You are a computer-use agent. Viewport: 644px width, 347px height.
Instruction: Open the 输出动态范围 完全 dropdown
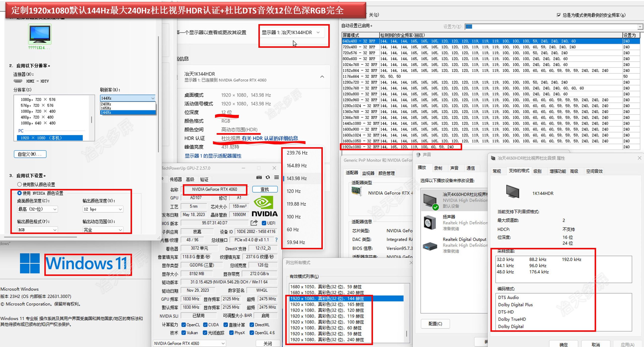103,230
